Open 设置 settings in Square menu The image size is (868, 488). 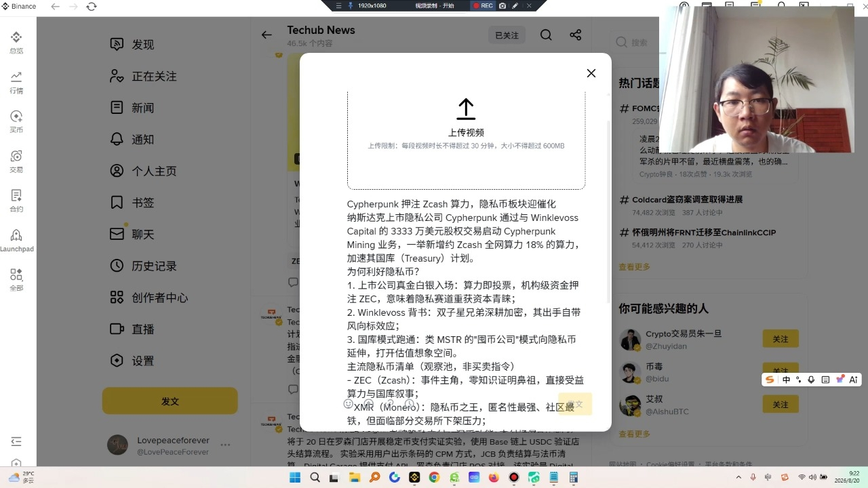pos(132,361)
